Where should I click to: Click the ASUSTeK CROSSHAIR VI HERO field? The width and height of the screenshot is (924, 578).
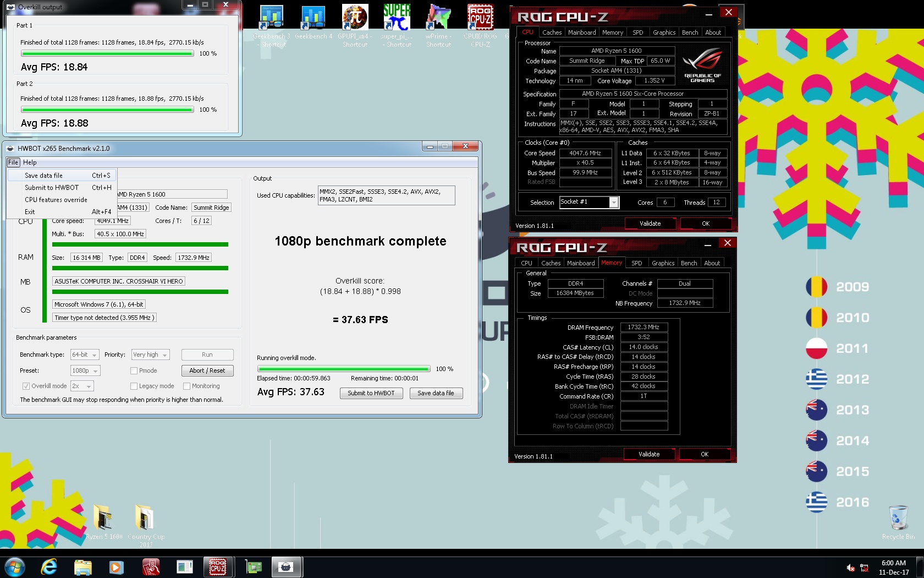coord(119,281)
